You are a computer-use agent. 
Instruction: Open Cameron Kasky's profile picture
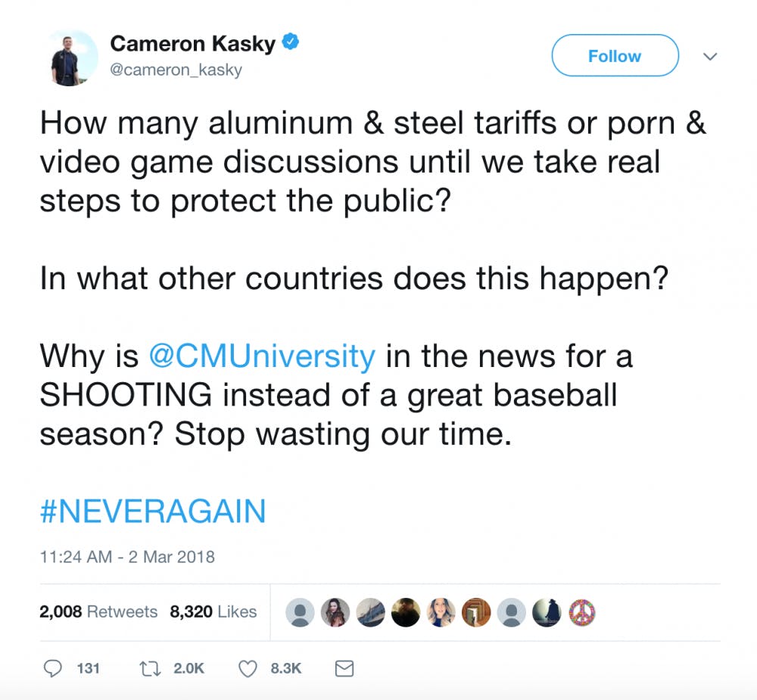coord(70,58)
